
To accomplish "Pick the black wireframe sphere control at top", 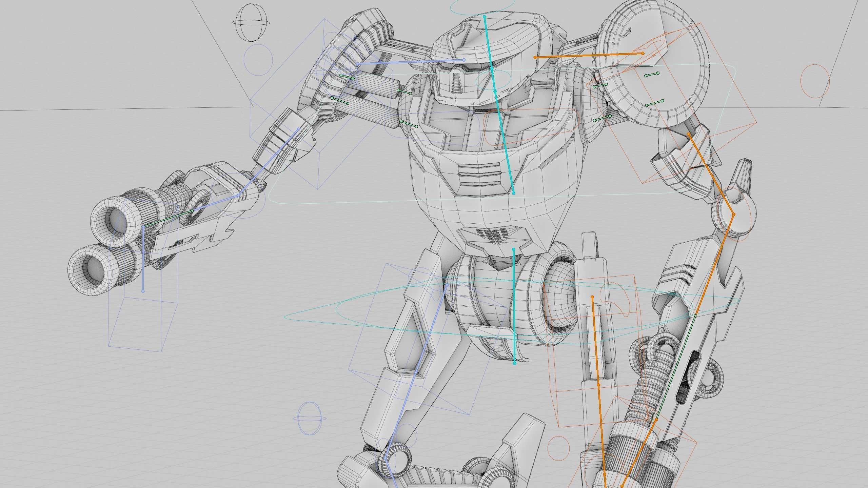I will pyautogui.click(x=251, y=23).
